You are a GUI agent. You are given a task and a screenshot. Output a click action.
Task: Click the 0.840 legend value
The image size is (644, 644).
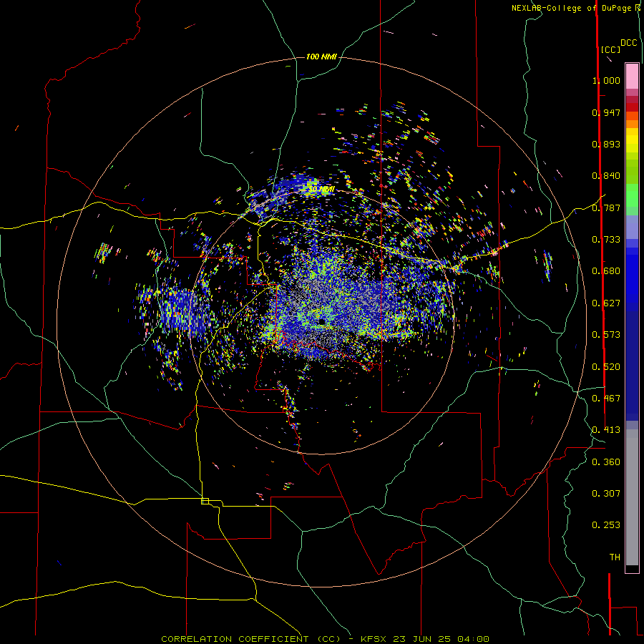coord(606,176)
